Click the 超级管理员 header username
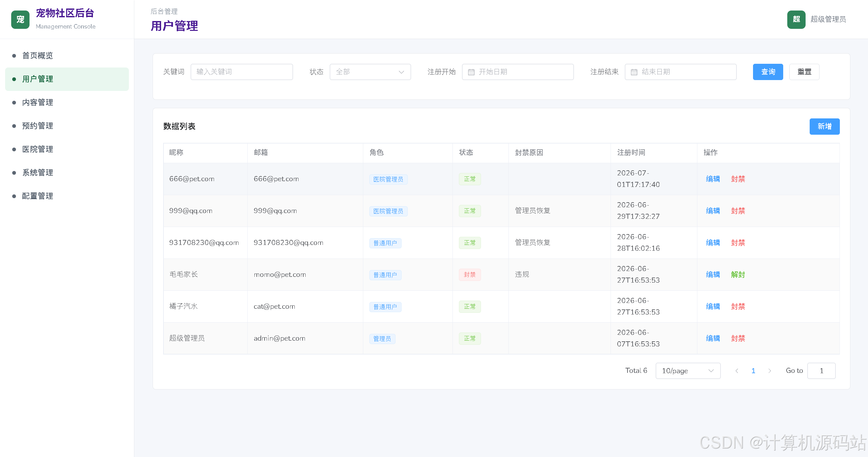This screenshot has width=868, height=457. point(828,19)
